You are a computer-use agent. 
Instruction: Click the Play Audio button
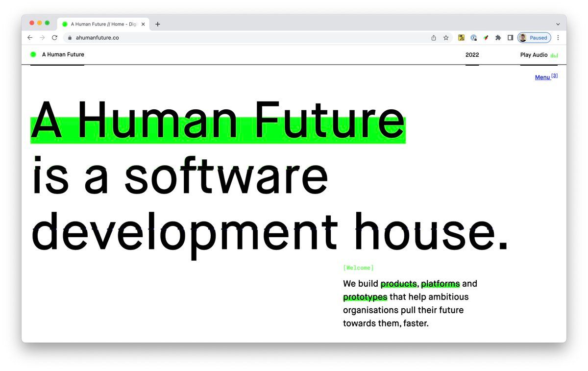pyautogui.click(x=533, y=55)
